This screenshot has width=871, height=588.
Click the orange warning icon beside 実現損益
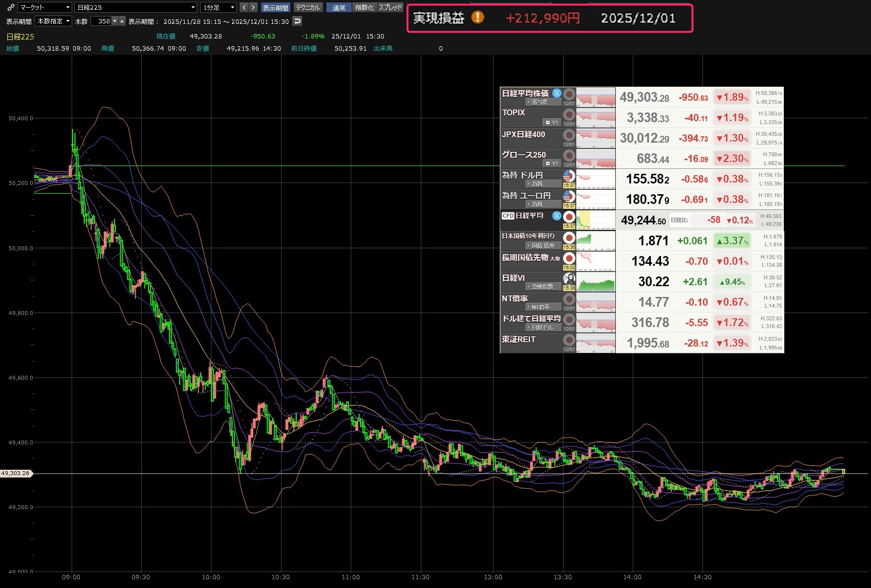pyautogui.click(x=478, y=18)
